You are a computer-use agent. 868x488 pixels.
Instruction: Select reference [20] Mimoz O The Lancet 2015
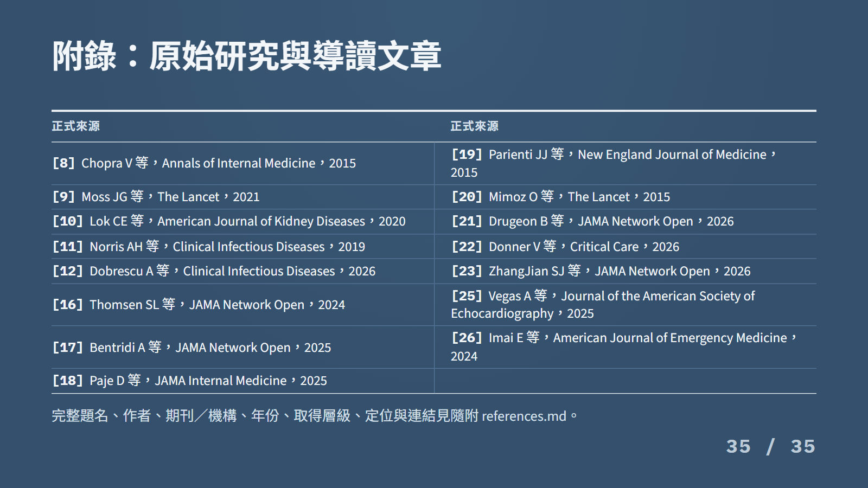point(560,197)
